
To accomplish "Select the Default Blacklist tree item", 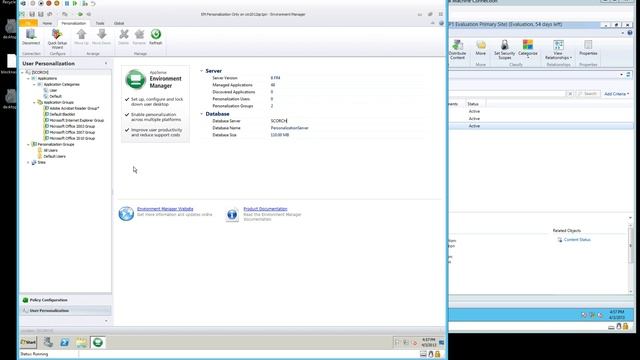I will (62, 115).
